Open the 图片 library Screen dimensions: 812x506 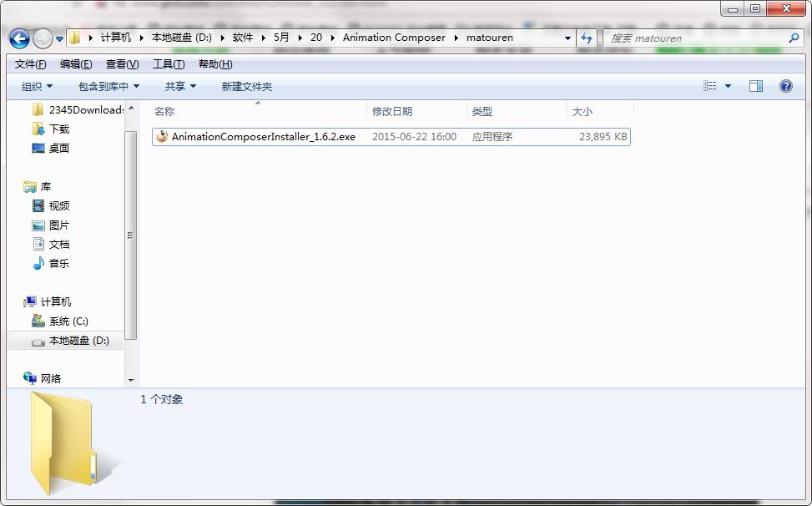51,225
